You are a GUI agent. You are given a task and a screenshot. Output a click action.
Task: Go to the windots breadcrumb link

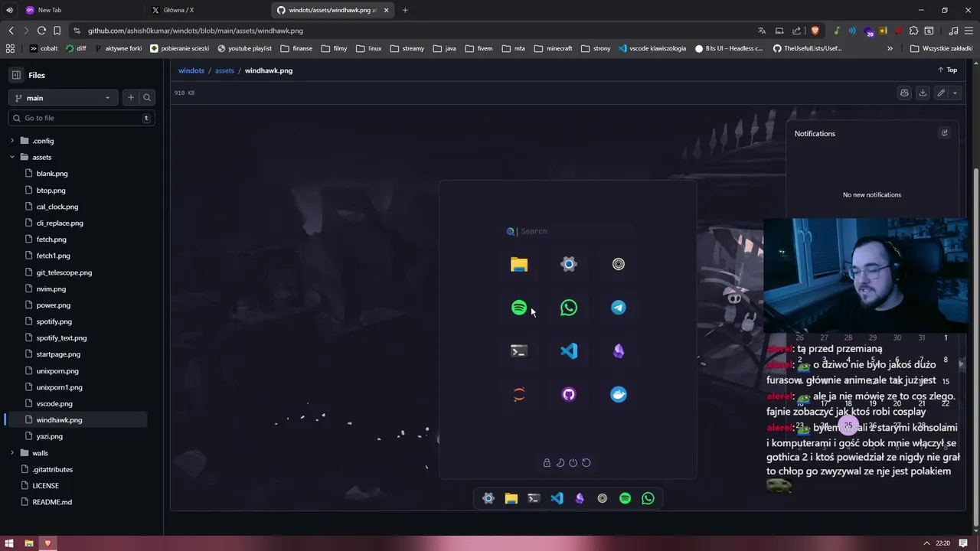point(191,70)
